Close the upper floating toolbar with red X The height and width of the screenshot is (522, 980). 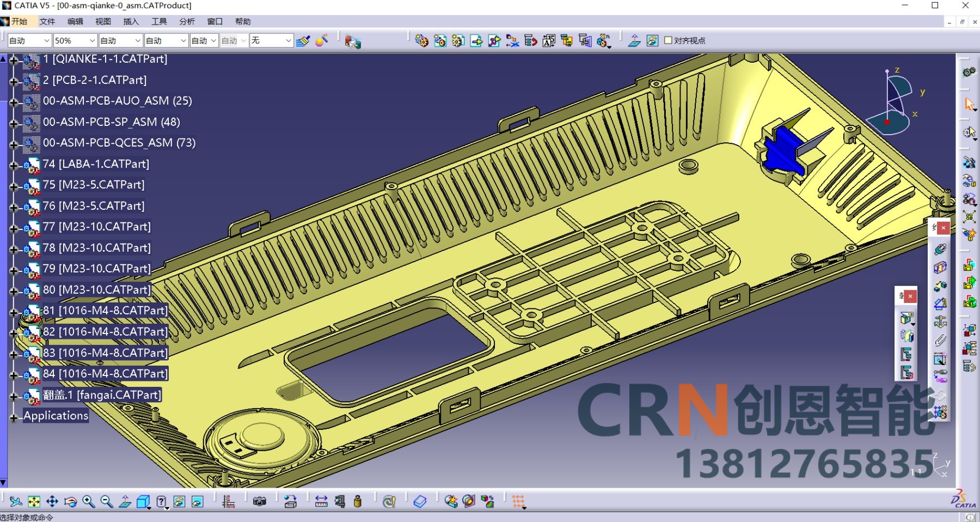click(944, 228)
